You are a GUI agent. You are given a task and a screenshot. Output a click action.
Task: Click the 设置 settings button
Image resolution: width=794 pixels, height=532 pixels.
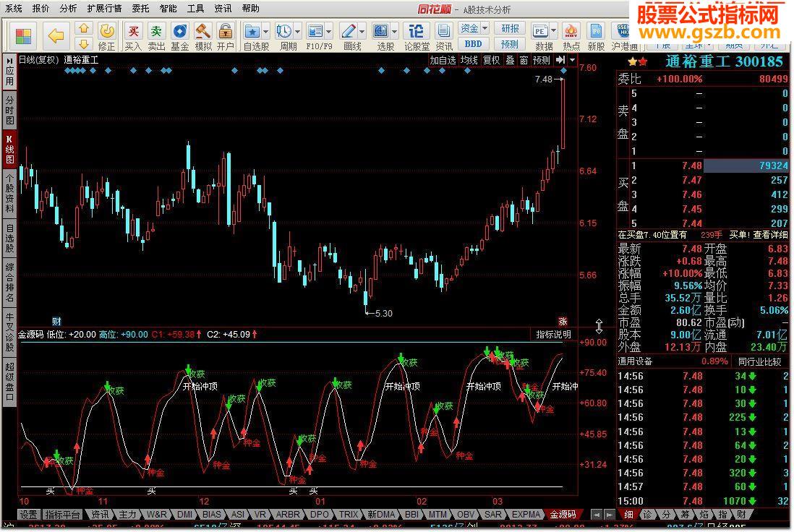pos(28,514)
